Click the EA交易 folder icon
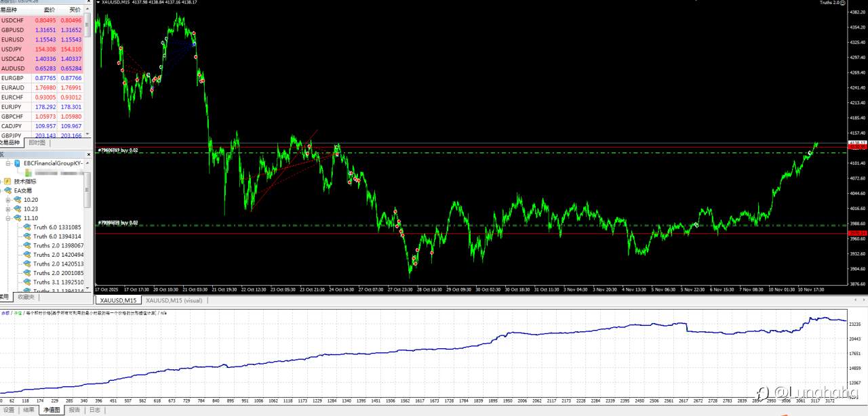868x416 pixels. (x=7, y=190)
